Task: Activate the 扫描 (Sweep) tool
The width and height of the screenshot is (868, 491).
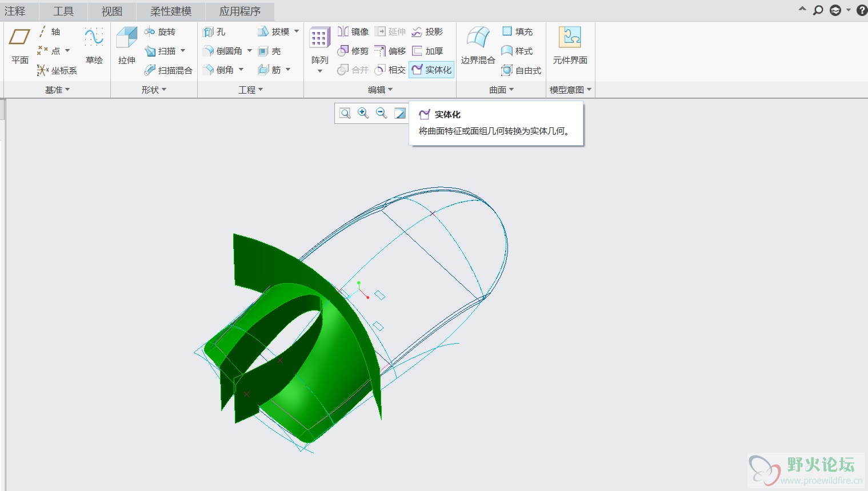Action: click(161, 51)
